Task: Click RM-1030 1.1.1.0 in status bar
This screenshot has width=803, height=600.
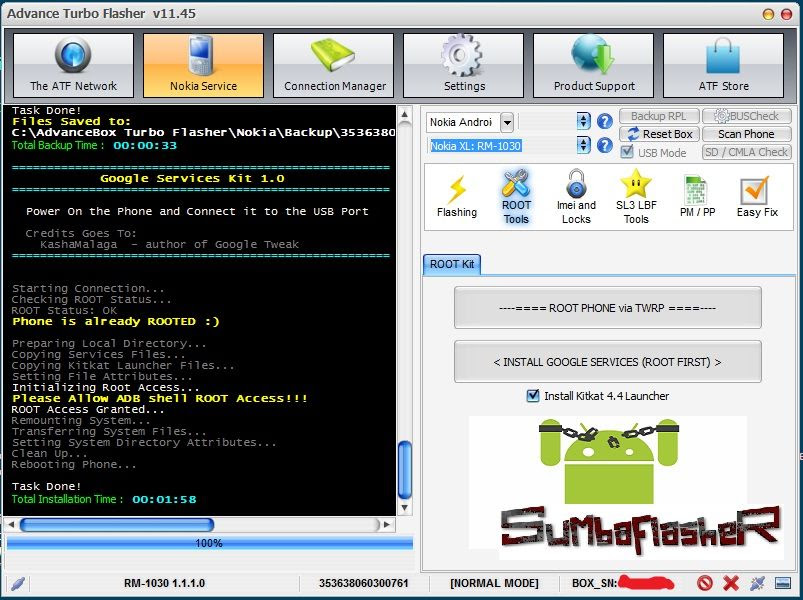Action: tap(164, 583)
